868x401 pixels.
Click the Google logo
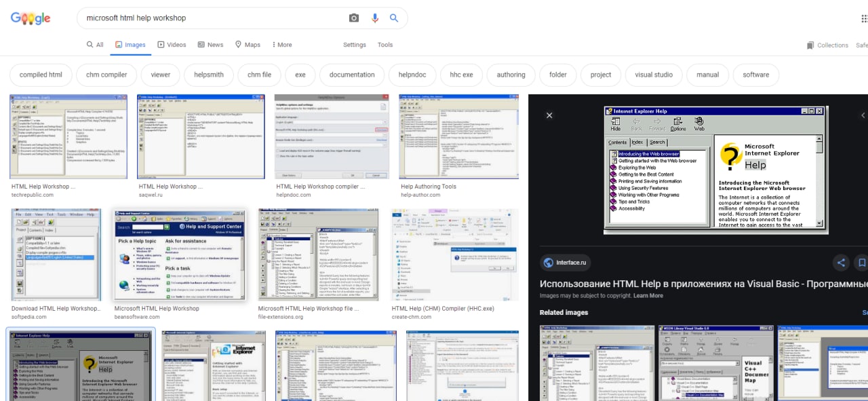(x=31, y=18)
